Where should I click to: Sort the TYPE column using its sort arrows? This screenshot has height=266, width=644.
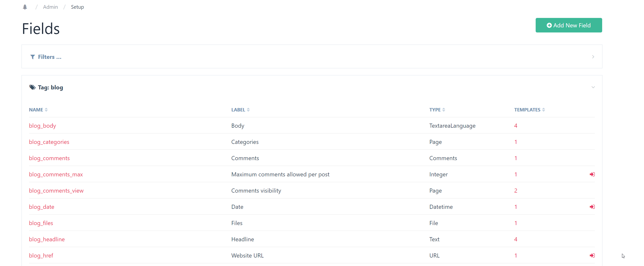(444, 110)
